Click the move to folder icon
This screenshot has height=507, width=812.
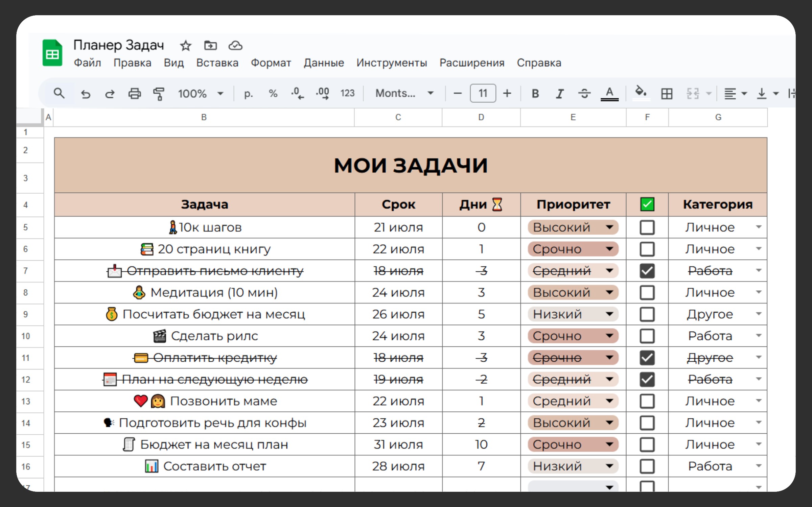pos(210,45)
